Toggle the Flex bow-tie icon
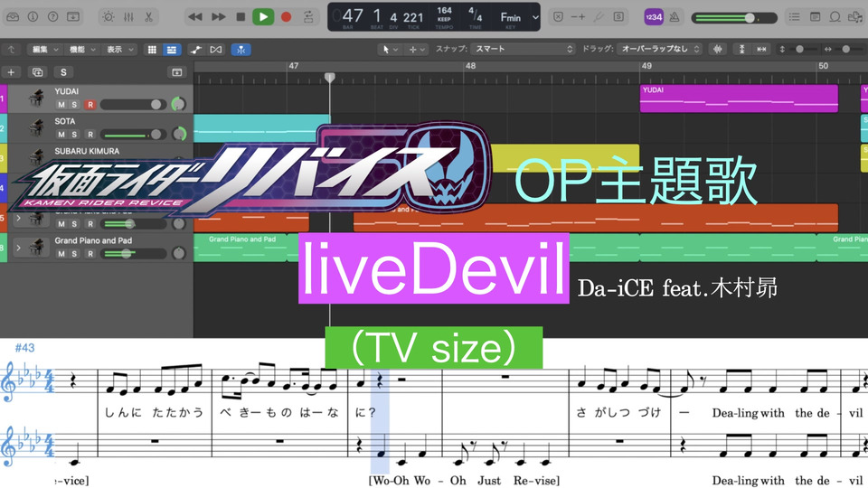This screenshot has height=488, width=868. tap(216, 50)
